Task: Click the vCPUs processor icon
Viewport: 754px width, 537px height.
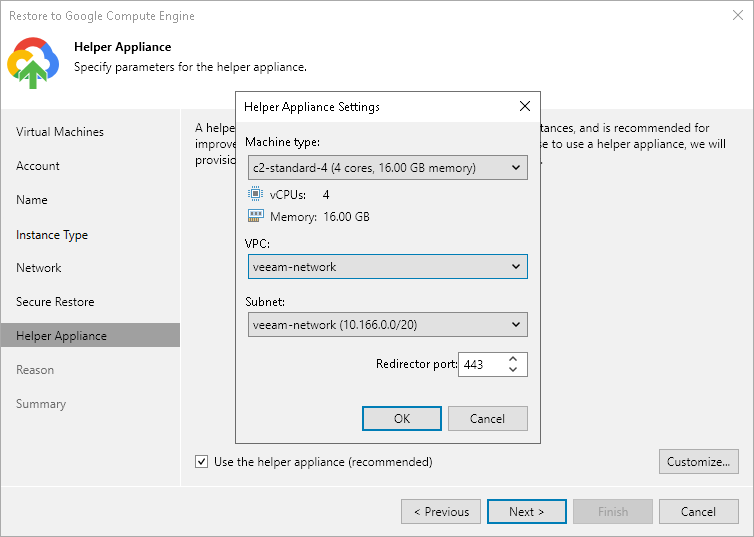Action: coord(255,194)
